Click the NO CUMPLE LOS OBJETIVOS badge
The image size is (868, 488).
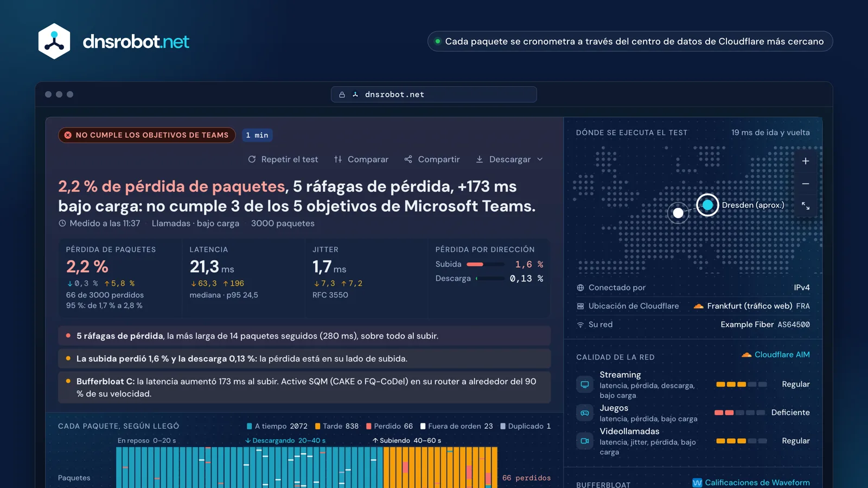coord(147,135)
